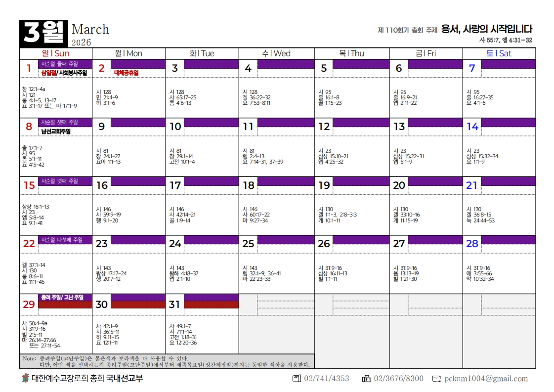The image size is (554, 392).
Task: Click the 남선교회주일 label on March 8
Action: (x=56, y=131)
